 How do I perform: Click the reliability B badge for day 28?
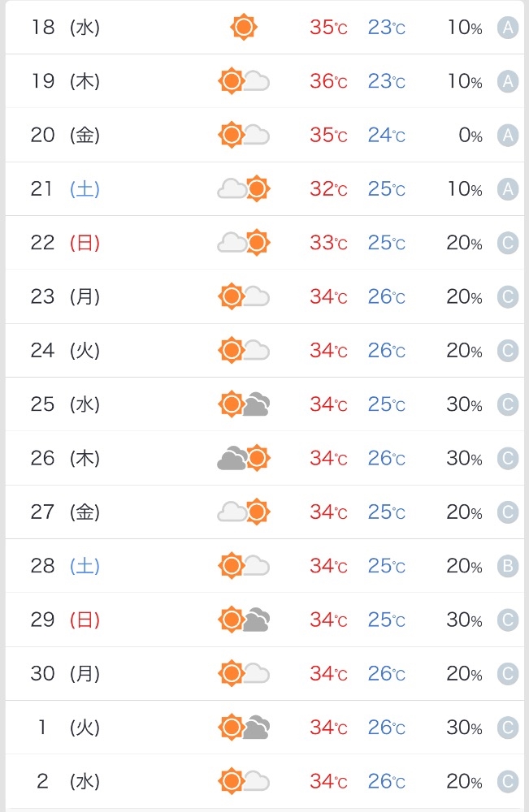(x=508, y=566)
